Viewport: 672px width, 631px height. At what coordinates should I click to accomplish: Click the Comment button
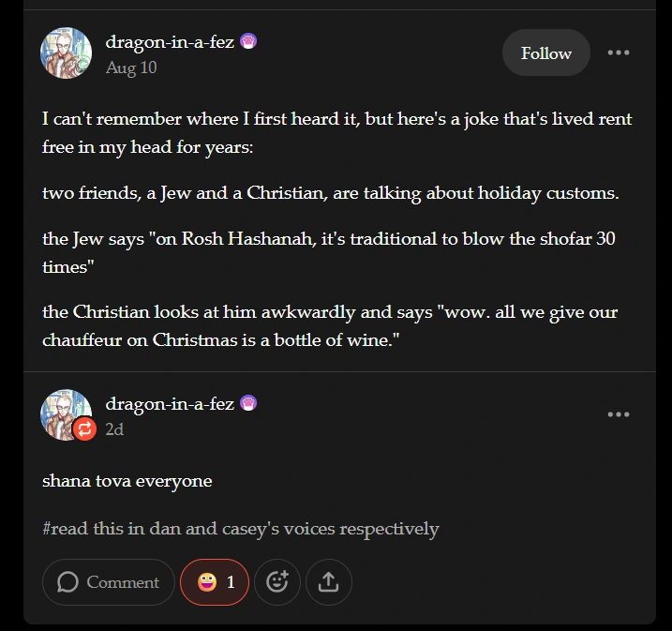(109, 582)
